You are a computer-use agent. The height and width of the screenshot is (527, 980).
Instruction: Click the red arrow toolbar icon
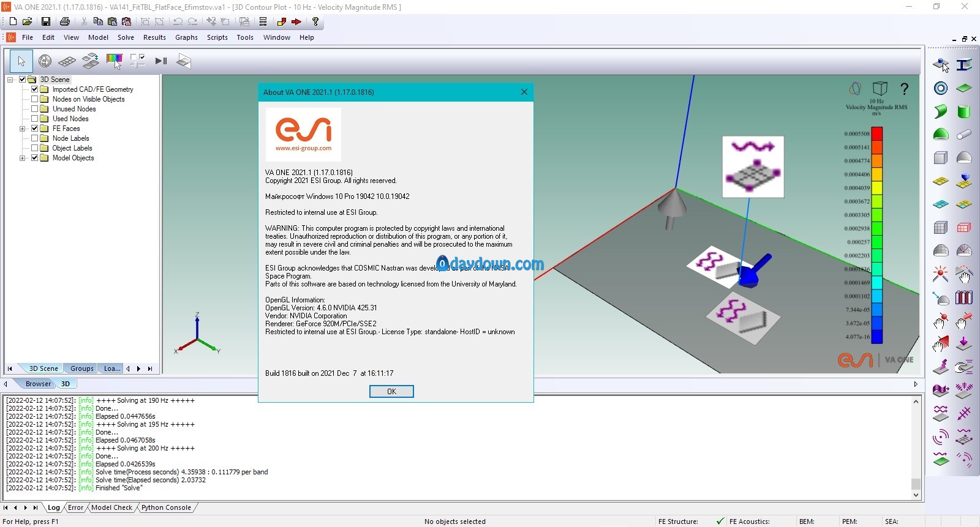[x=296, y=21]
